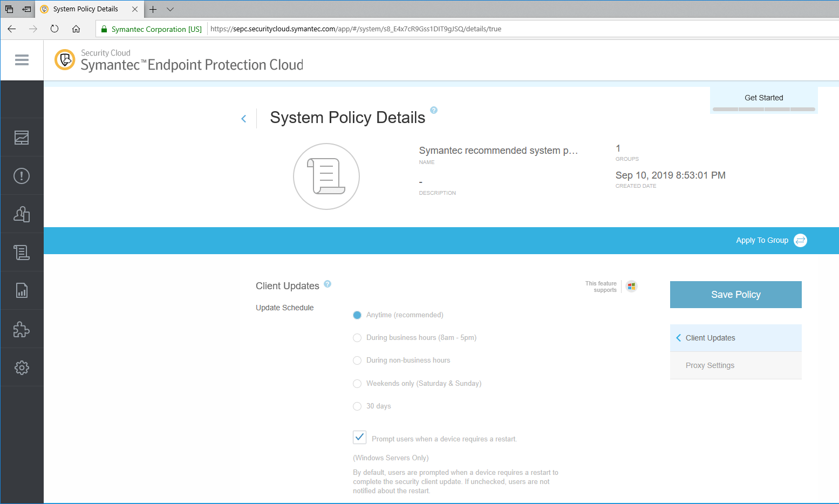Open the policies scroll icon in sidebar
The image size is (839, 504).
pos(22,253)
